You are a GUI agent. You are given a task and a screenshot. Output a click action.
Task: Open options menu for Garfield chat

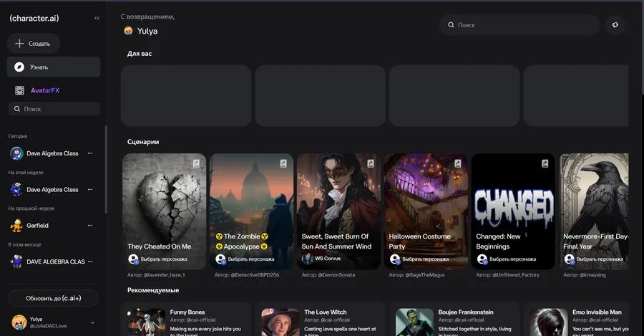pos(90,226)
